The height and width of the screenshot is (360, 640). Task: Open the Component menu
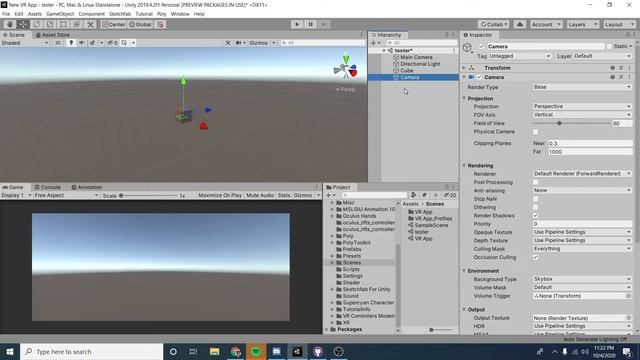point(91,14)
